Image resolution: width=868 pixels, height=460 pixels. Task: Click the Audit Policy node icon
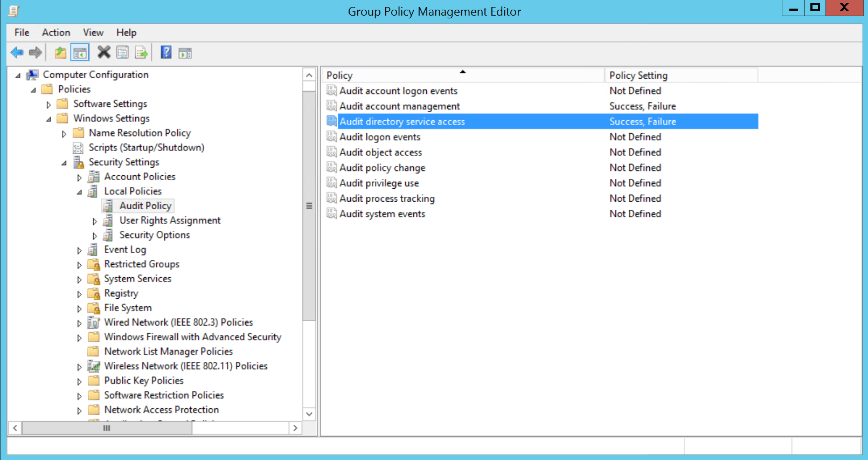pos(108,205)
